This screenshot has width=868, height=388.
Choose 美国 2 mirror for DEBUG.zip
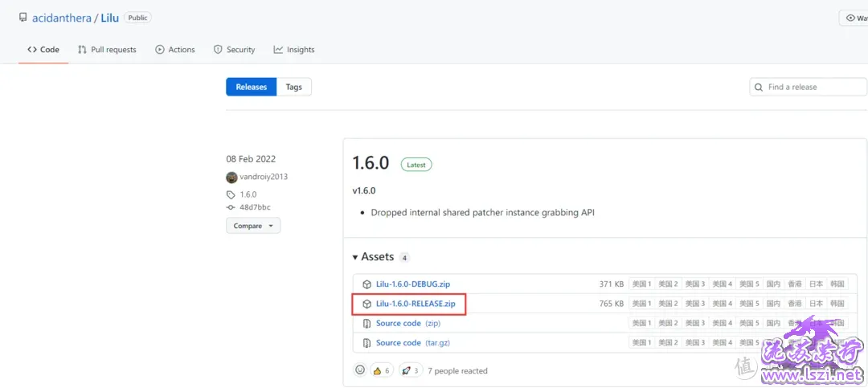pyautogui.click(x=668, y=284)
